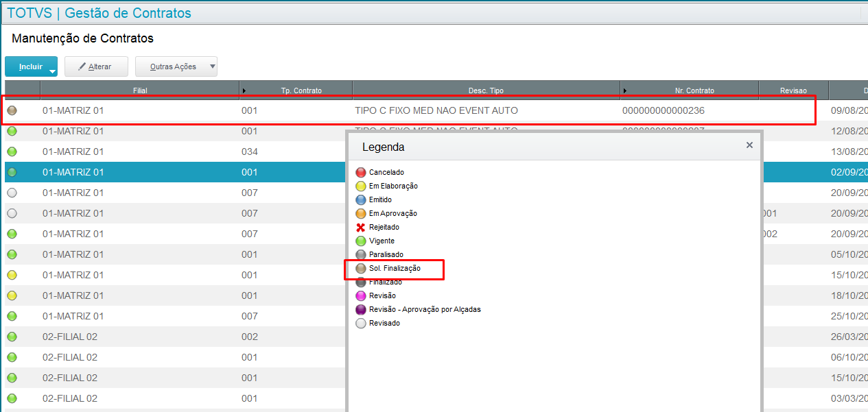Click the grey Paralisado legend icon

click(361, 255)
